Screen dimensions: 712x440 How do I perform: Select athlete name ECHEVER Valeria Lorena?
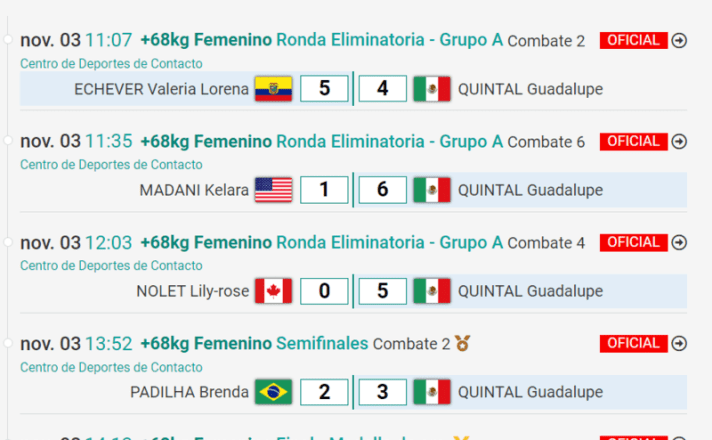coord(161,89)
